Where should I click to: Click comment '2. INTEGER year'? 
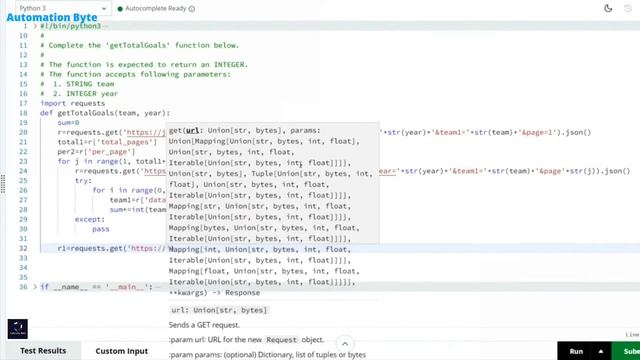79,94
